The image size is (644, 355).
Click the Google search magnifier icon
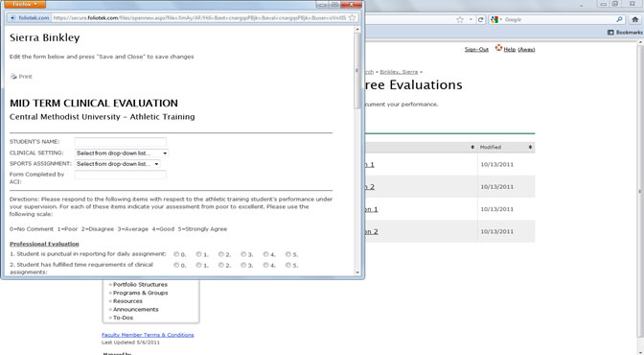[619, 19]
